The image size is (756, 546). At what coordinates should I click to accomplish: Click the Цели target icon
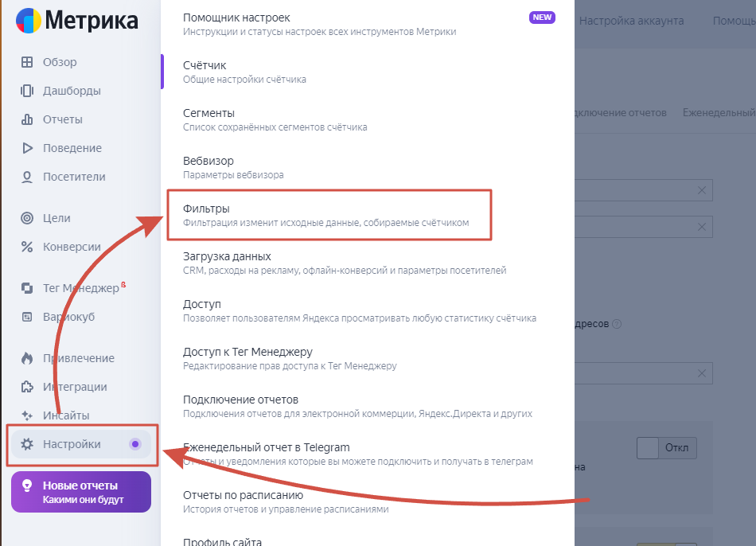point(27,218)
